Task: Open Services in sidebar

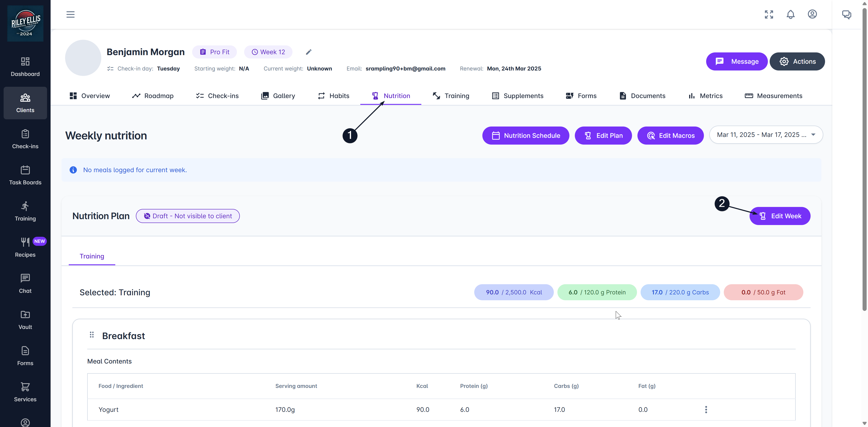Action: point(25,392)
